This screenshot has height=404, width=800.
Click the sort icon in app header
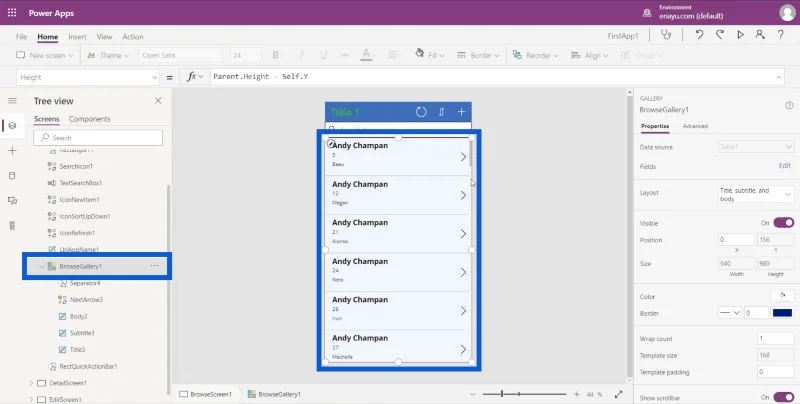point(442,112)
